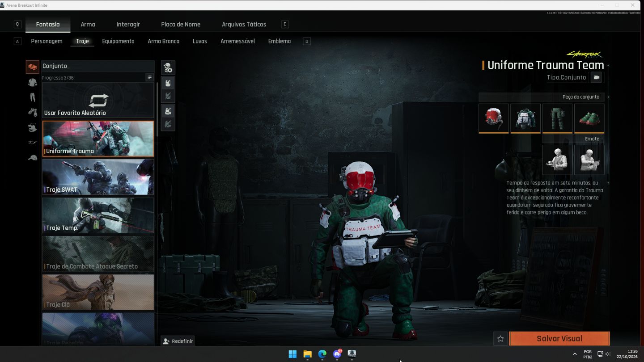Open the Arma Branca sub-tab
This screenshot has width=644, height=362.
[x=164, y=41]
